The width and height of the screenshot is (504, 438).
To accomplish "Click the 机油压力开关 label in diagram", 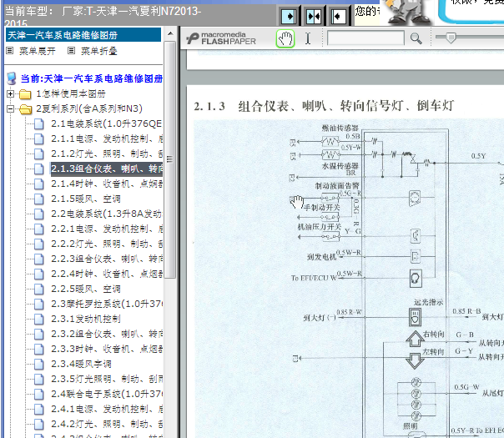I will click(x=320, y=227).
